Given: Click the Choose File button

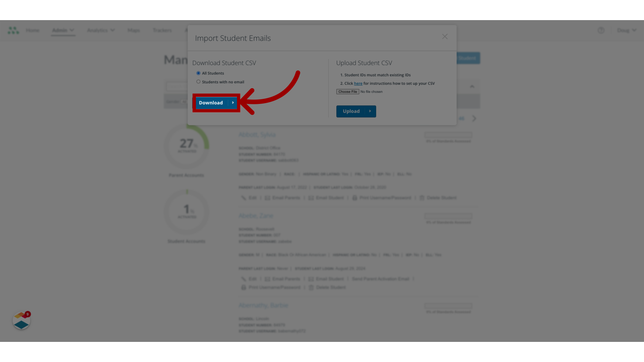Looking at the screenshot, I should 347,92.
